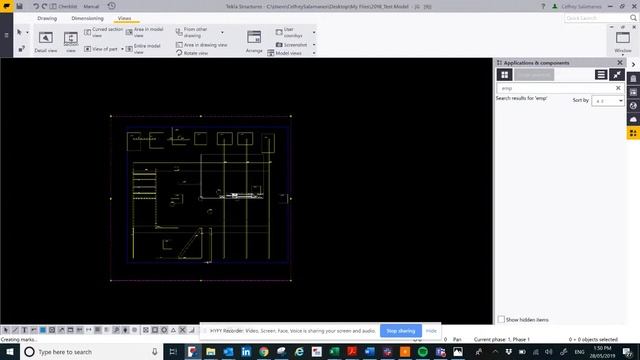Screen dimensions: 640x360
Task: Switch to the Drawing ribbon tab
Action: (47, 18)
